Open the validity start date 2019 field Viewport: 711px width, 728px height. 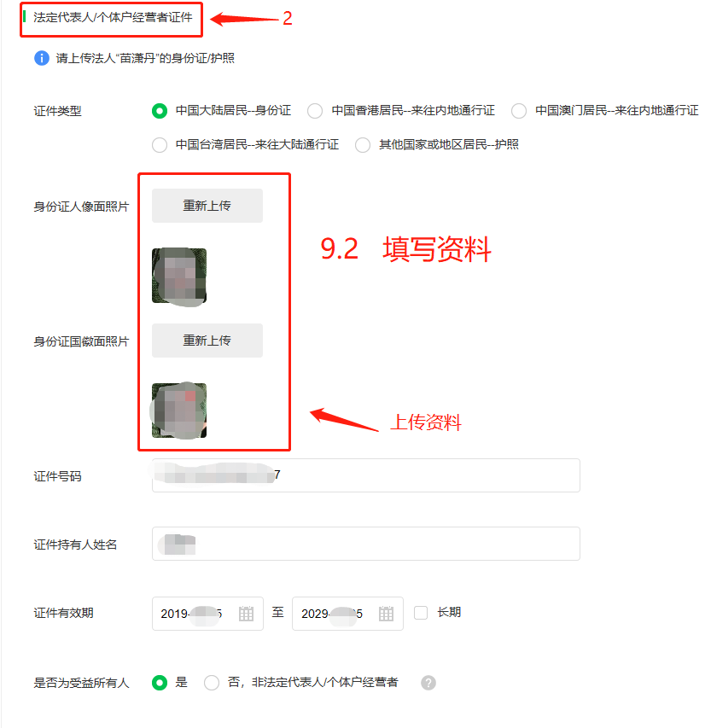tap(207, 614)
